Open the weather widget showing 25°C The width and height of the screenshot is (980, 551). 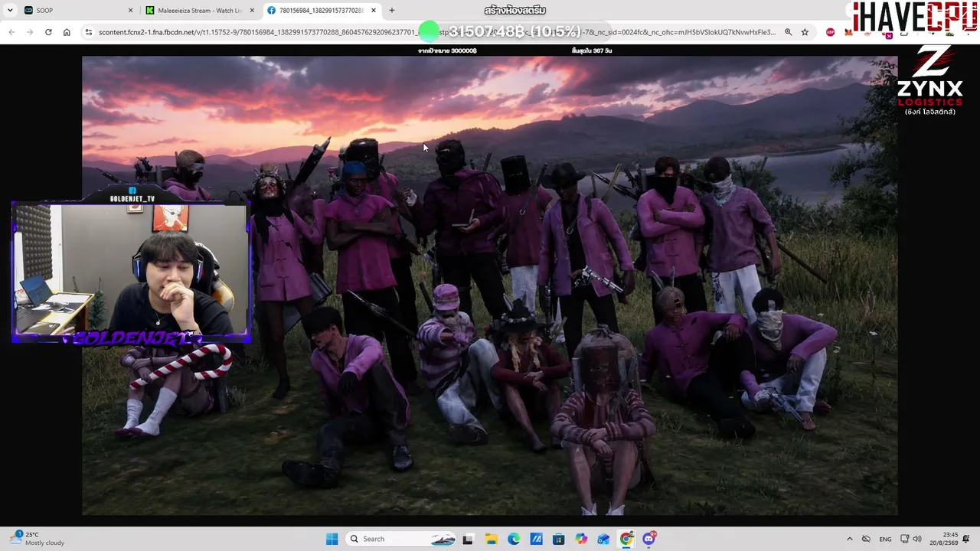pyautogui.click(x=38, y=539)
